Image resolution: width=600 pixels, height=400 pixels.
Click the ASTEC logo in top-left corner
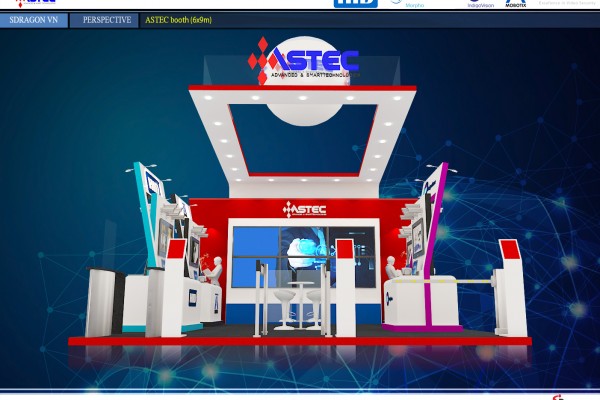(x=28, y=3)
